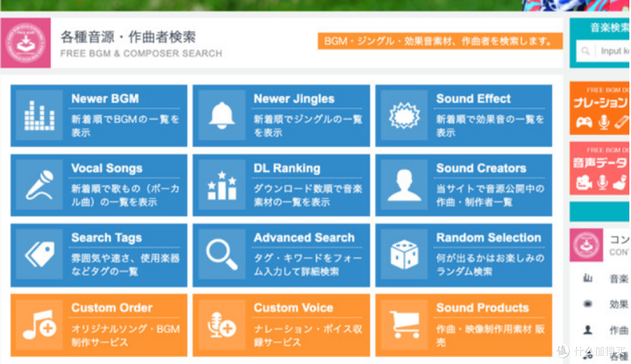The width and height of the screenshot is (631, 364).
Task: Click the Random Selection dice icon
Action: pyautogui.click(x=404, y=255)
